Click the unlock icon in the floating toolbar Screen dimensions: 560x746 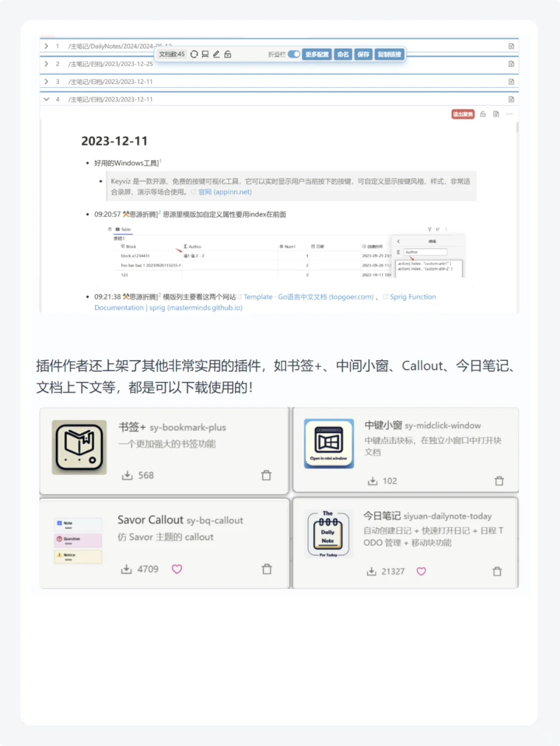(x=228, y=54)
